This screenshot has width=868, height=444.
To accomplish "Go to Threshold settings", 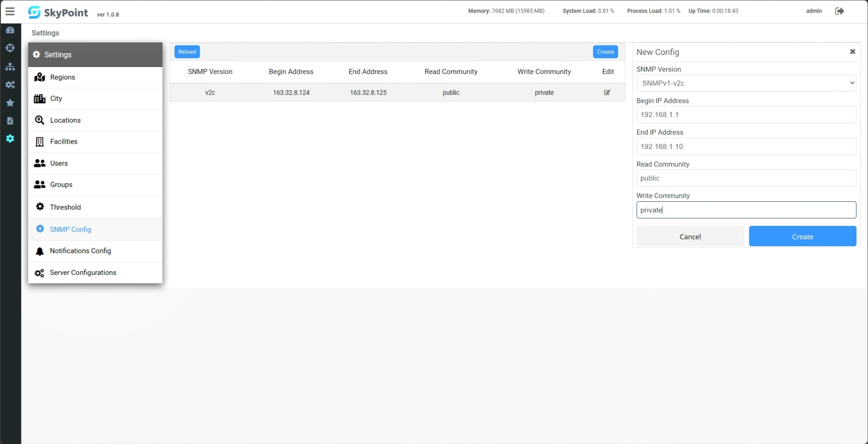I will (x=65, y=207).
